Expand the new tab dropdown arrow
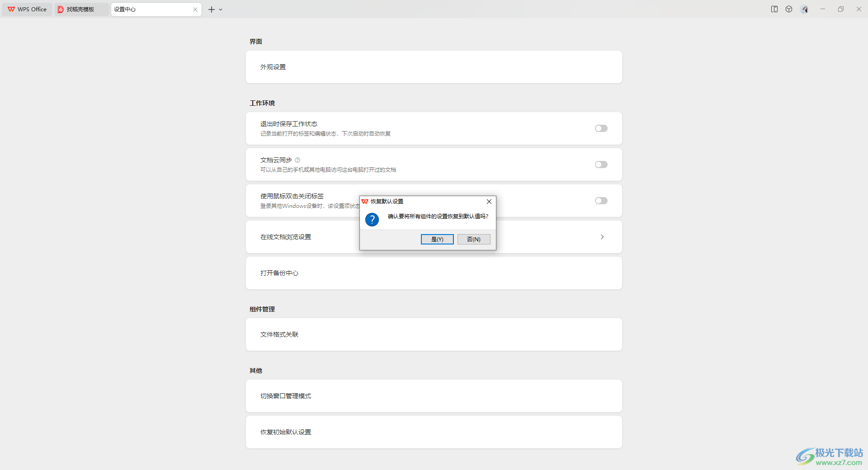Image resolution: width=868 pixels, height=470 pixels. 221,9
